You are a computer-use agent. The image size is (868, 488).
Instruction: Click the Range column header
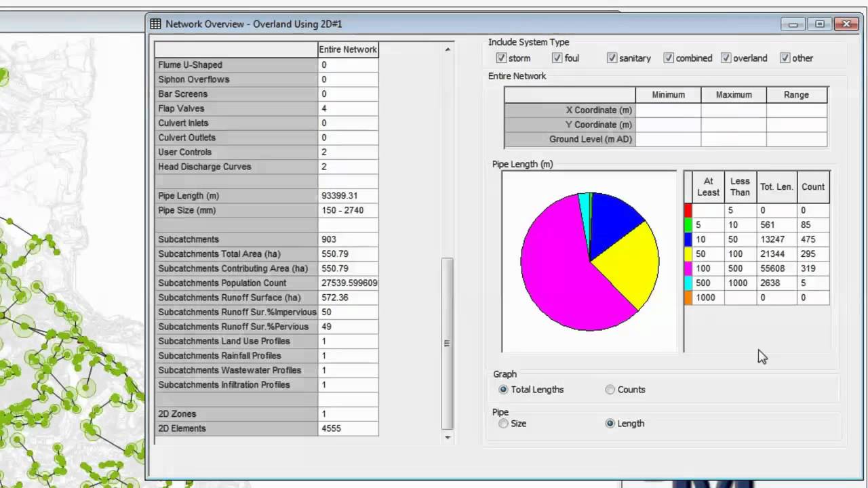point(796,95)
